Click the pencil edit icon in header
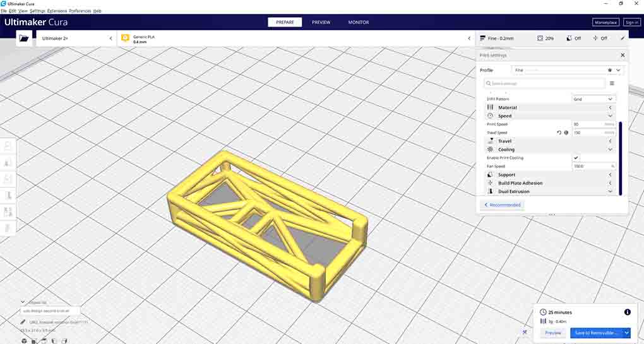644x344 pixels. click(x=623, y=38)
